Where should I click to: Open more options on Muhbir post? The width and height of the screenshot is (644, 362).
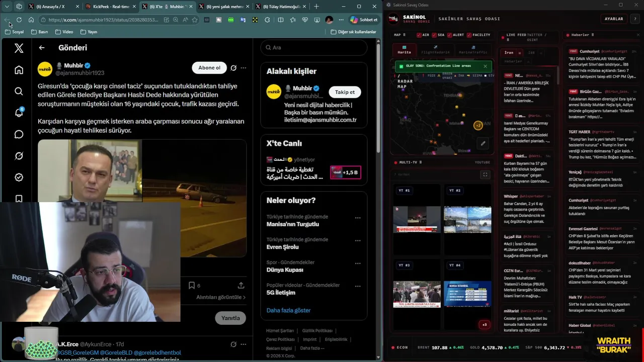pos(244,68)
